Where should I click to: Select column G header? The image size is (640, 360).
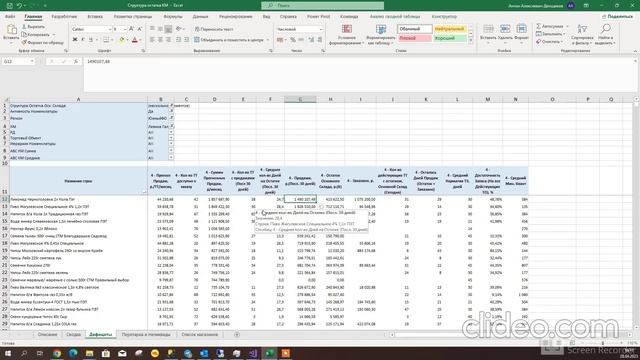click(x=300, y=99)
